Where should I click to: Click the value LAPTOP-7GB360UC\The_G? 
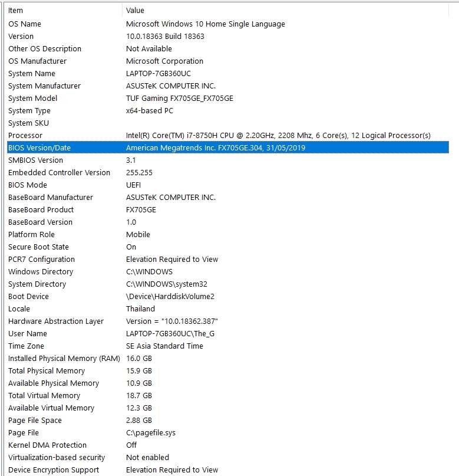(170, 334)
